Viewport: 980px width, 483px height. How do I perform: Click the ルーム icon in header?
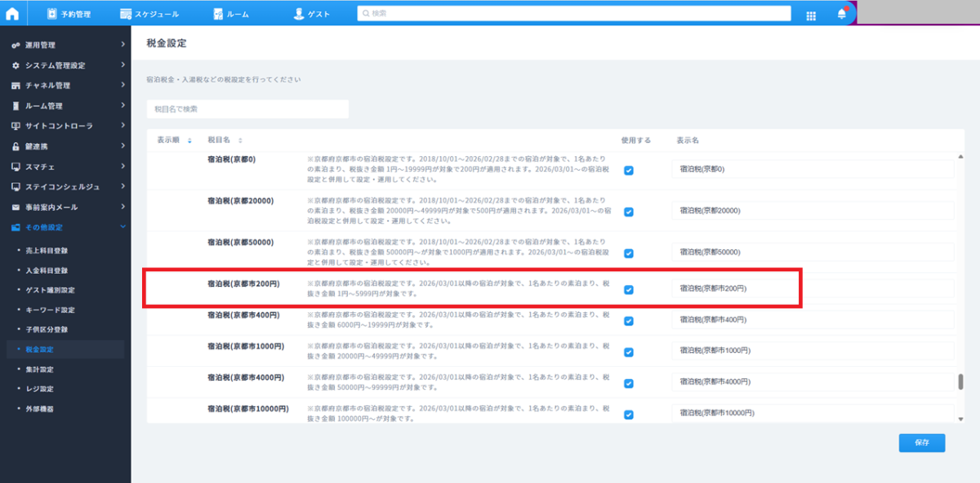click(218, 14)
